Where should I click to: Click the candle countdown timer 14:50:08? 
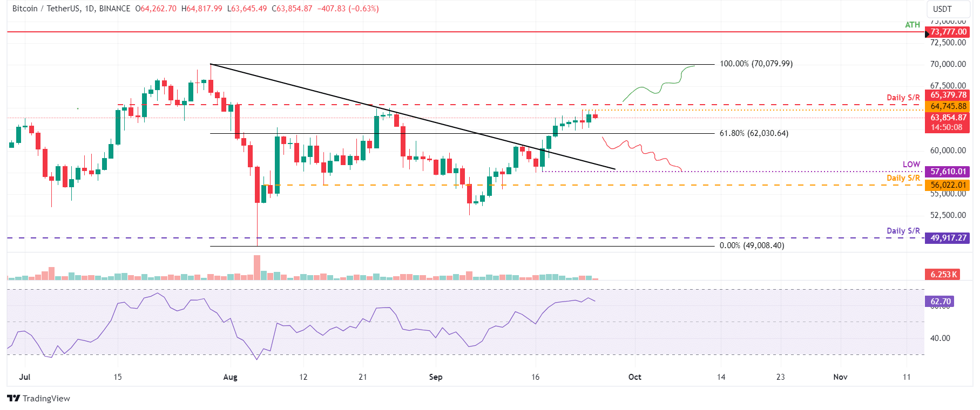[x=948, y=128]
